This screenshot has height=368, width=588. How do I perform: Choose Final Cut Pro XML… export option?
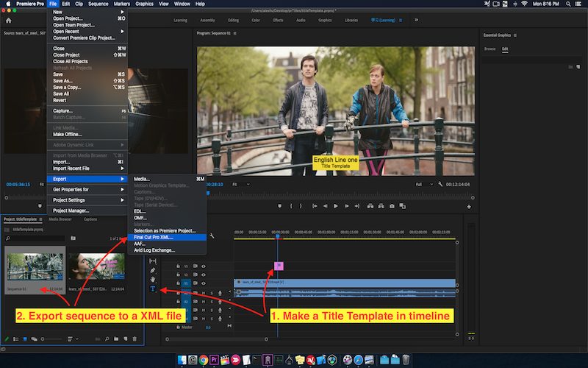(168, 237)
